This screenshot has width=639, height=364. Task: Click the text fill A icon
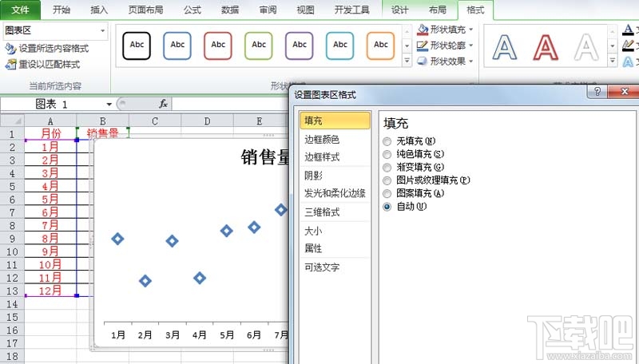629,30
